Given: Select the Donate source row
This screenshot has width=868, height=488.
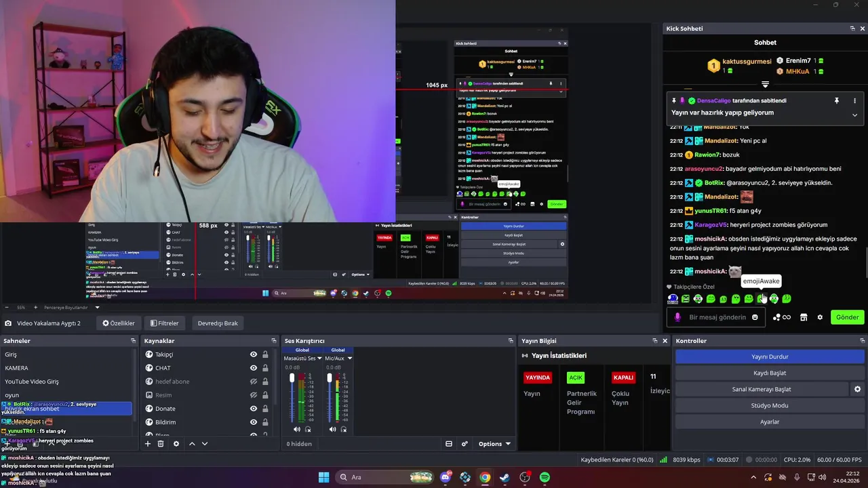Looking at the screenshot, I should [x=207, y=409].
